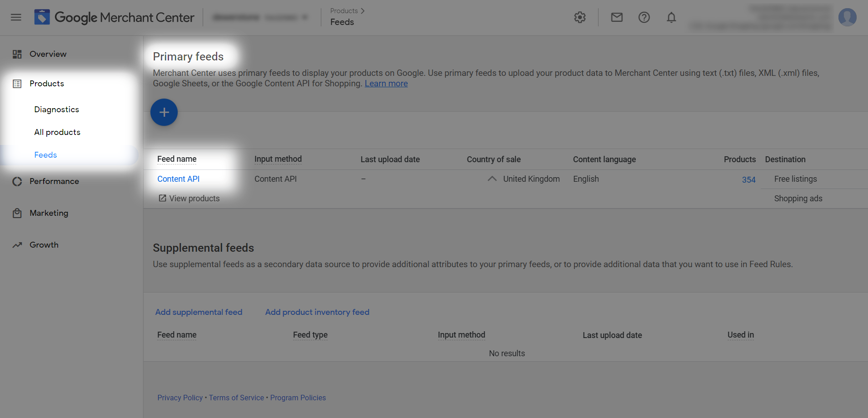The height and width of the screenshot is (418, 868).
Task: Click the Feed type column header
Action: (310, 335)
